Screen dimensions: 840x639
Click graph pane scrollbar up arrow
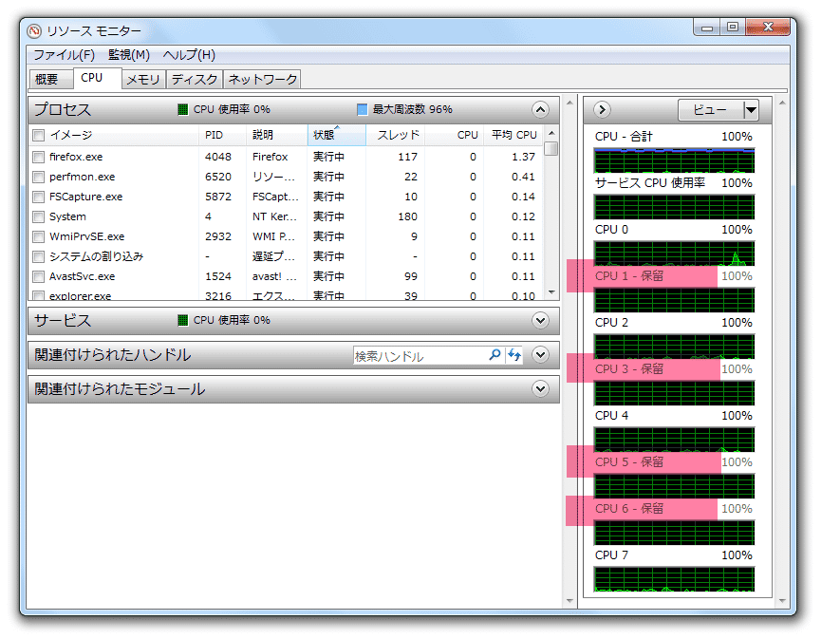point(782,103)
